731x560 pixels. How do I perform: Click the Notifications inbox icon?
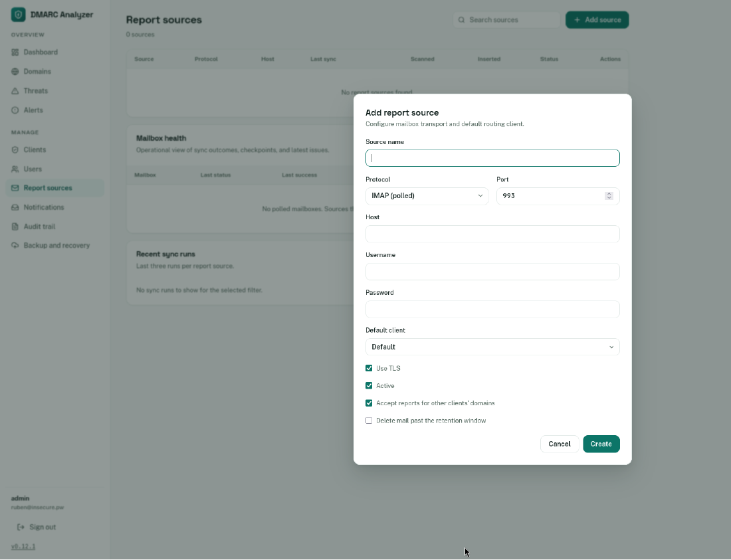coord(15,207)
